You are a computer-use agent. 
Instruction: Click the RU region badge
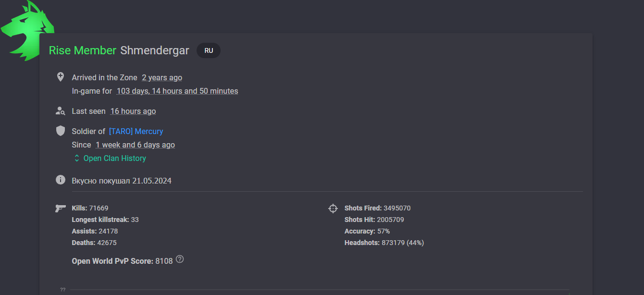209,50
